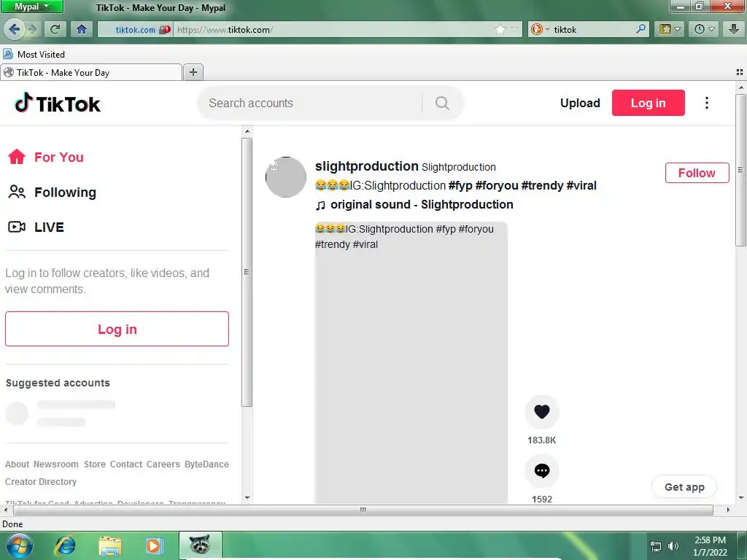Open the Mypal application menu
The image size is (747, 560).
tap(32, 7)
